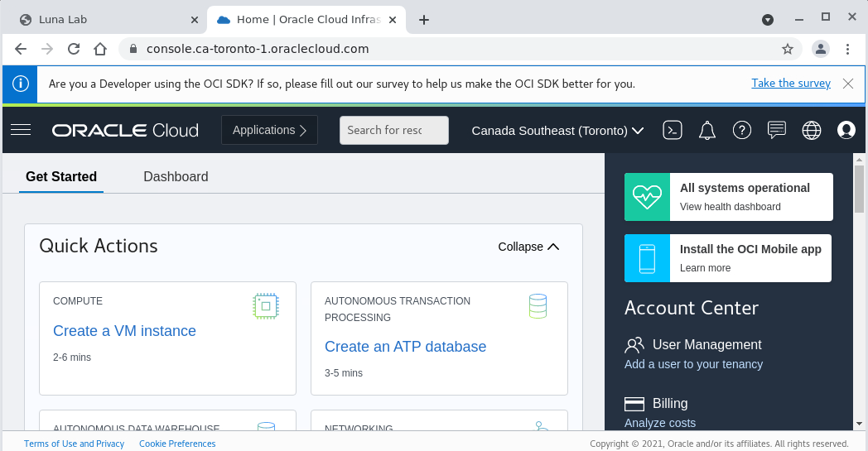Open the Chrome profile icon
Viewport: 868px width, 451px height.
(x=821, y=49)
